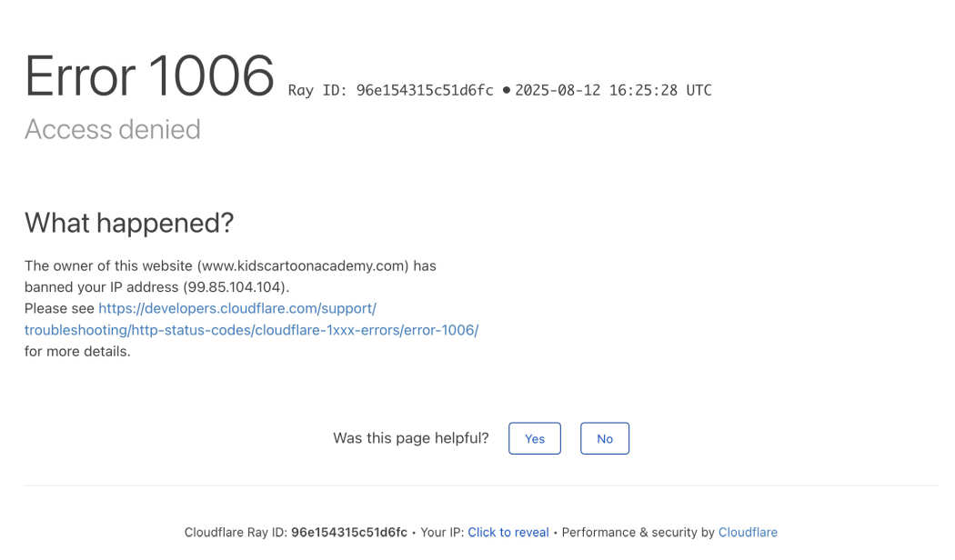
Task: Click the banned IP address 99.85.104.104
Action: click(x=236, y=287)
